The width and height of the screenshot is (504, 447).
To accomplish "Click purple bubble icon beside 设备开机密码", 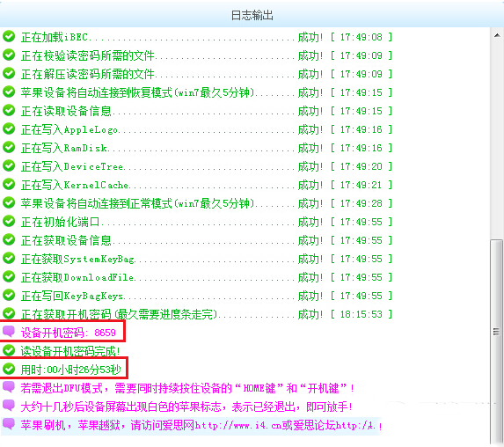I will point(9,332).
